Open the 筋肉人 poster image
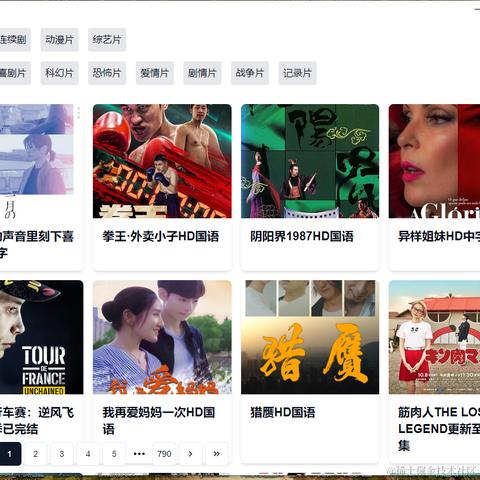Screen dimensions: 480x480 434,337
